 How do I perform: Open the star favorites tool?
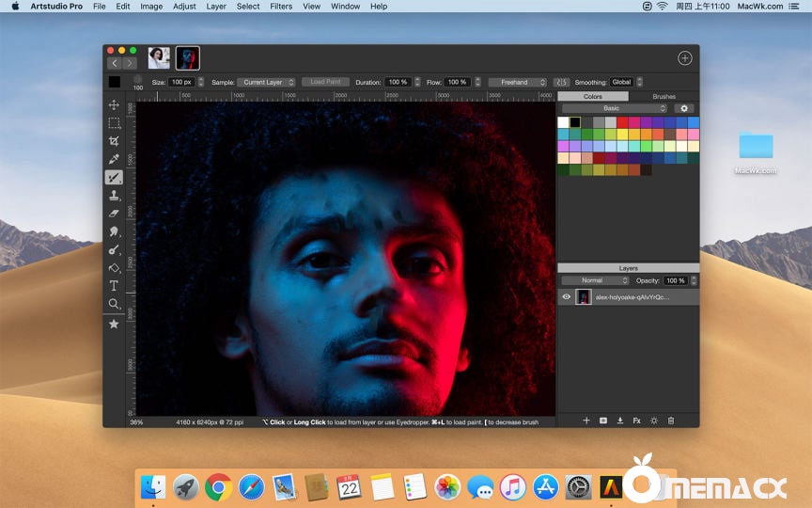pyautogui.click(x=114, y=324)
